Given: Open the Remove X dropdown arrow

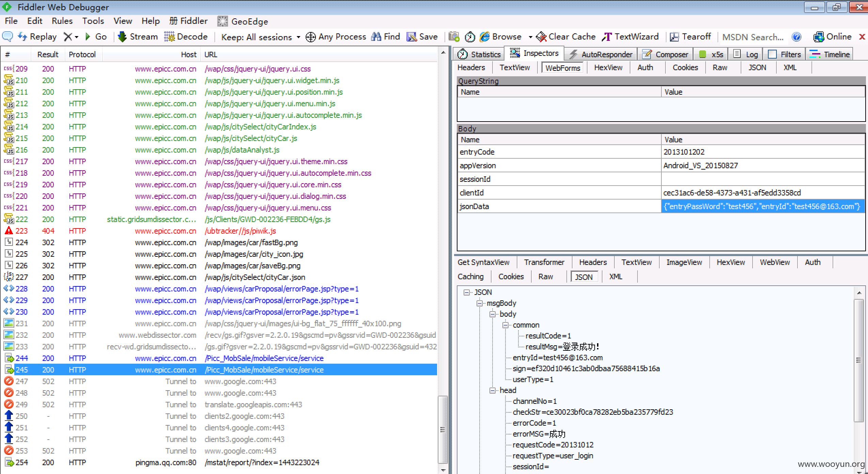Looking at the screenshot, I should tap(77, 37).
